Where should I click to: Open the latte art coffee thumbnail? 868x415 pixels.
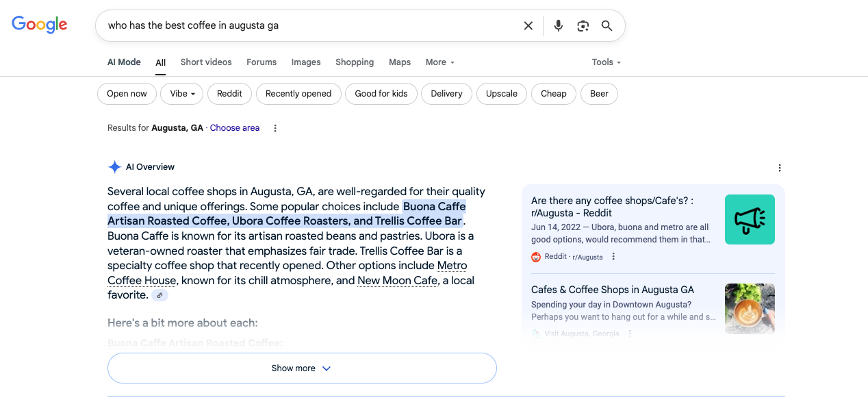[x=750, y=308]
